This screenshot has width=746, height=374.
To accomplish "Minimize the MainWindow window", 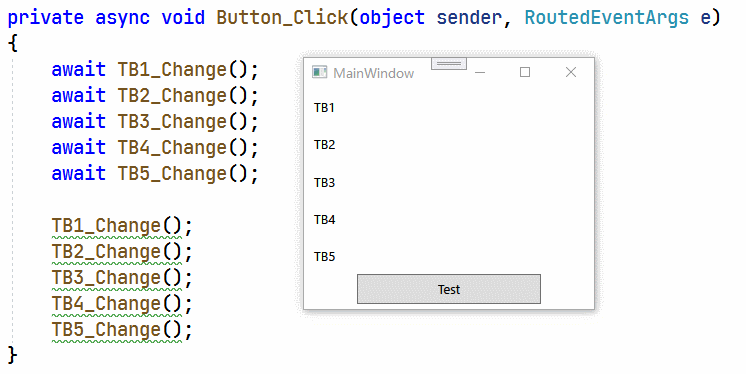I will (480, 72).
